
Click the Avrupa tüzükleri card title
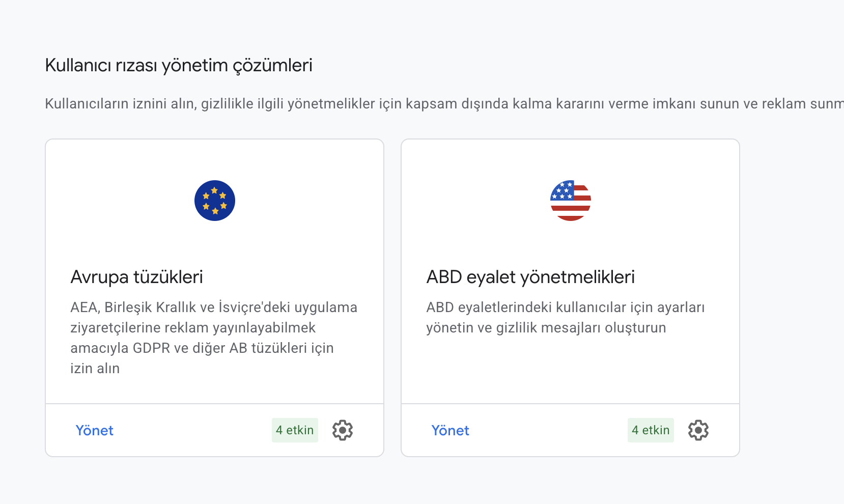click(x=136, y=277)
